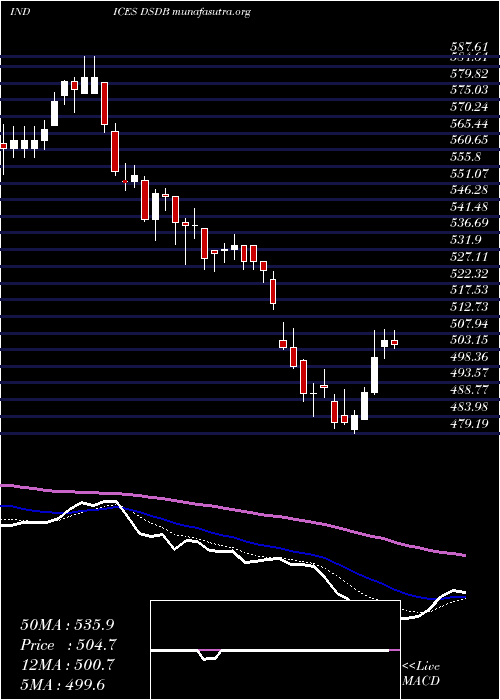
Task: Click the 565.44 price axis label
Action: point(469,124)
